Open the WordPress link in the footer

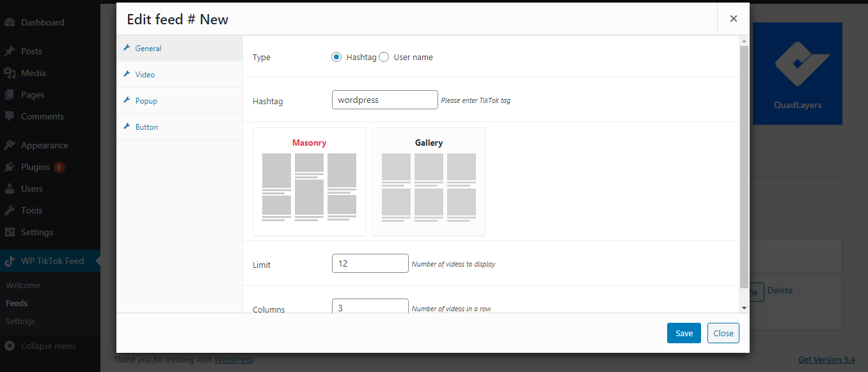click(233, 360)
